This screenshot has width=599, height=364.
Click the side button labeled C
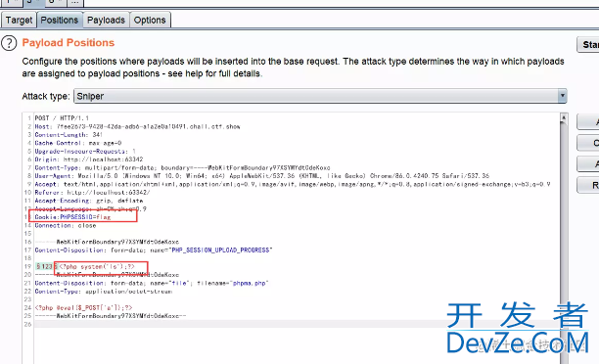pos(588,143)
